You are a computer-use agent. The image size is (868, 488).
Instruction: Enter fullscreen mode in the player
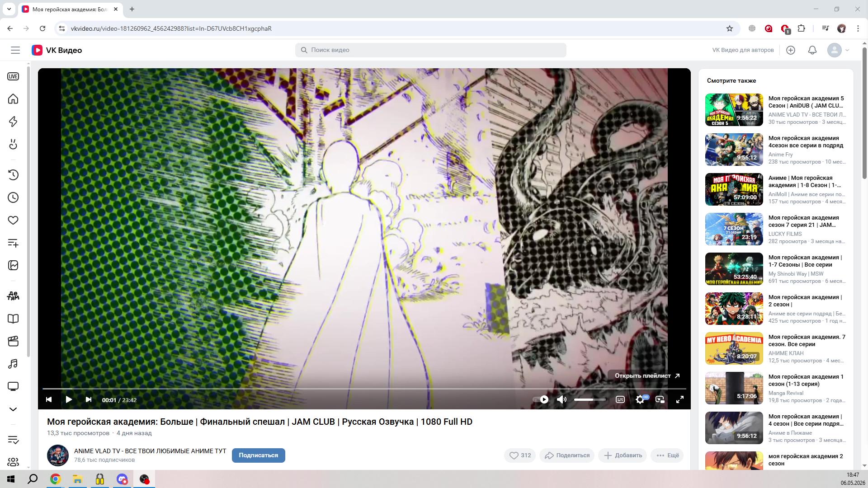tap(679, 399)
